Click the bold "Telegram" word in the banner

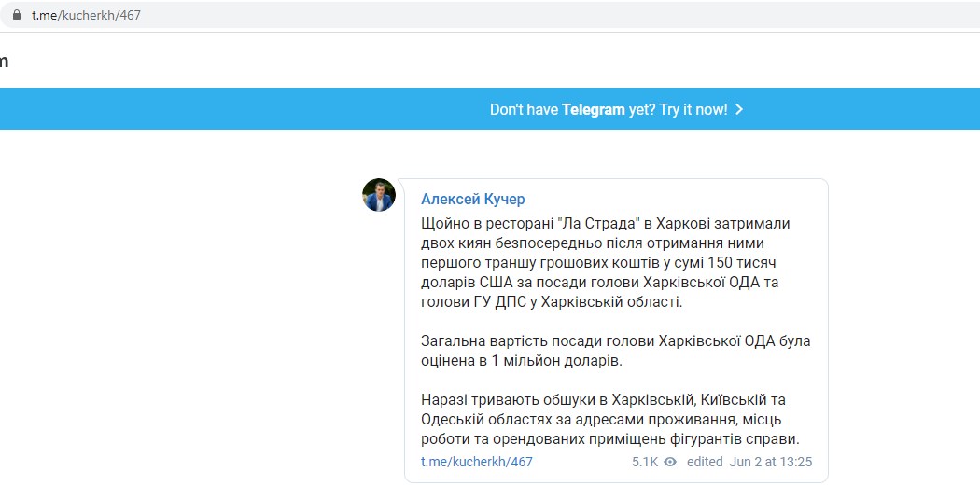(593, 109)
